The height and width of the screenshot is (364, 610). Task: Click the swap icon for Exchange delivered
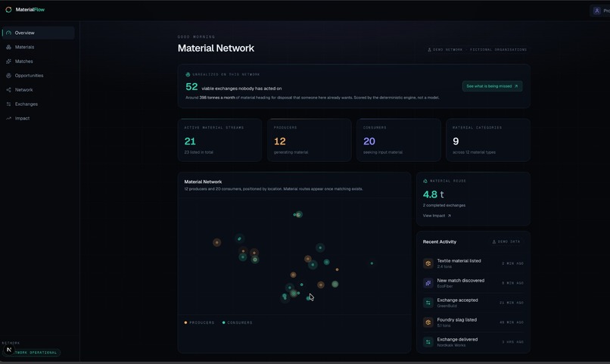click(428, 342)
